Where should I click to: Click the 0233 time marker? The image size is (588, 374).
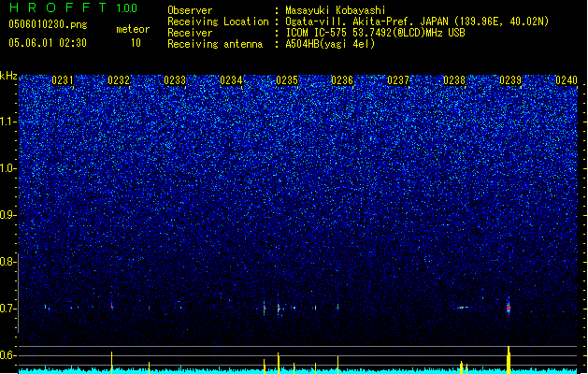point(175,80)
